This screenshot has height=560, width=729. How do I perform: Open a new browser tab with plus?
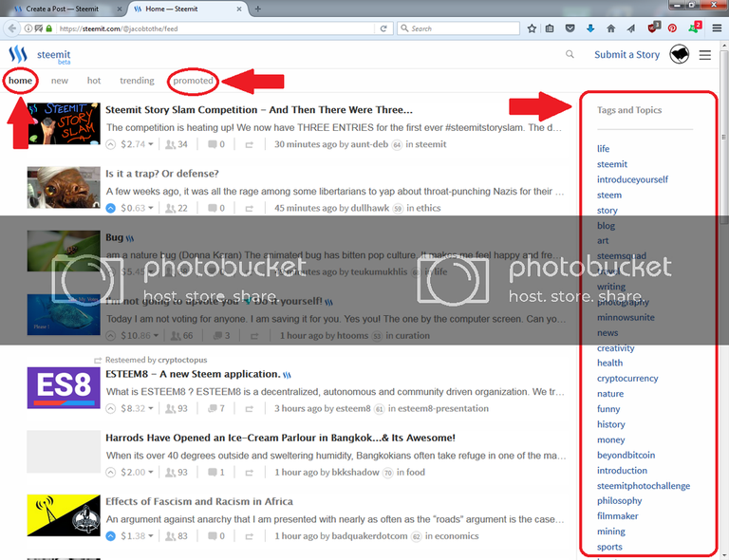(x=257, y=9)
